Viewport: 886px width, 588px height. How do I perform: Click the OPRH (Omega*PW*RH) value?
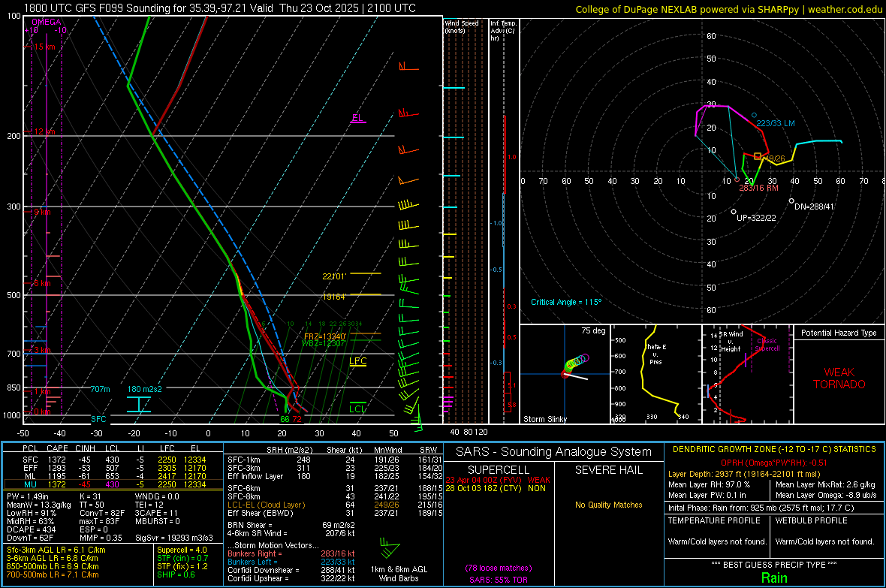773,463
